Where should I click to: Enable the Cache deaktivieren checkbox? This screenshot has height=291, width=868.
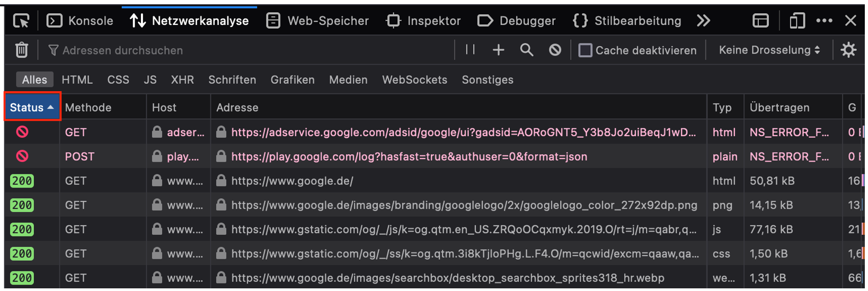(585, 50)
